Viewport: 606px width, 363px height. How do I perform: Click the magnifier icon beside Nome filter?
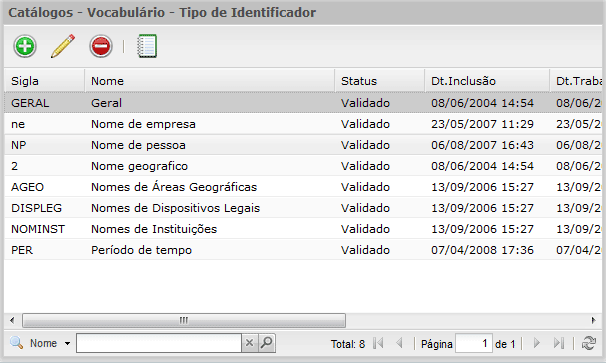click(x=16, y=343)
